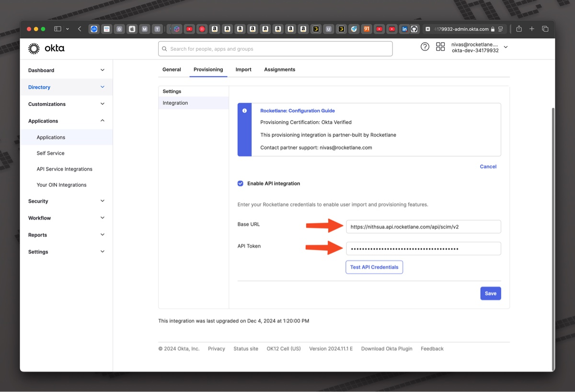
Task: Open the YouTube Music circle-icon tab
Action: point(202,29)
